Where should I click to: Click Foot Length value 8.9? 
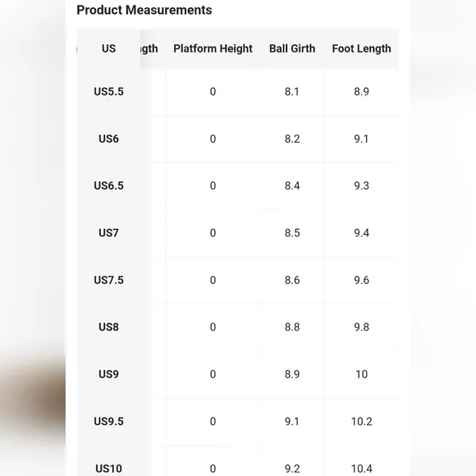[x=361, y=92]
